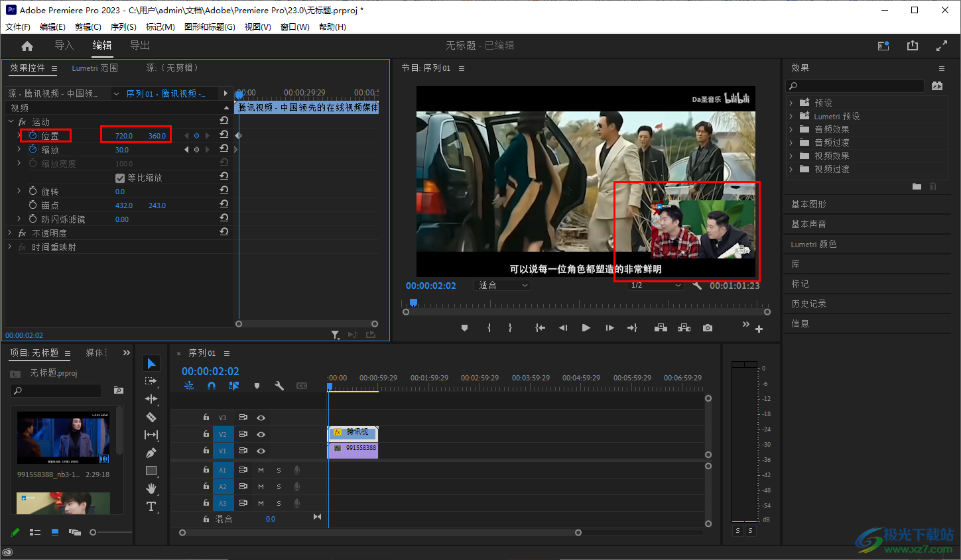
Task: Switch to the Lumetri Scopes tab
Action: coord(95,68)
